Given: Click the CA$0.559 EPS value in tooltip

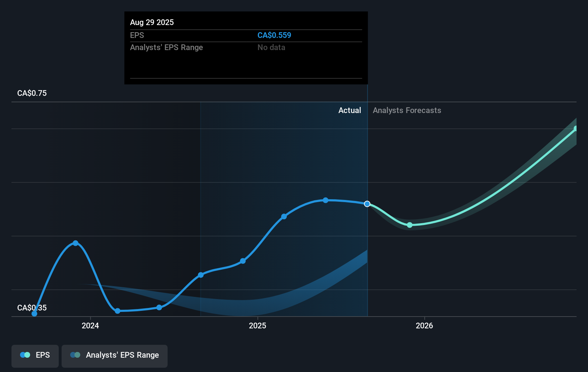Looking at the screenshot, I should pos(274,35).
